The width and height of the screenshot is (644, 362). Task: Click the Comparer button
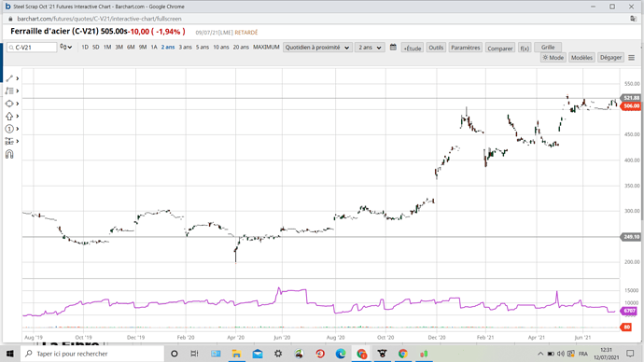point(500,48)
